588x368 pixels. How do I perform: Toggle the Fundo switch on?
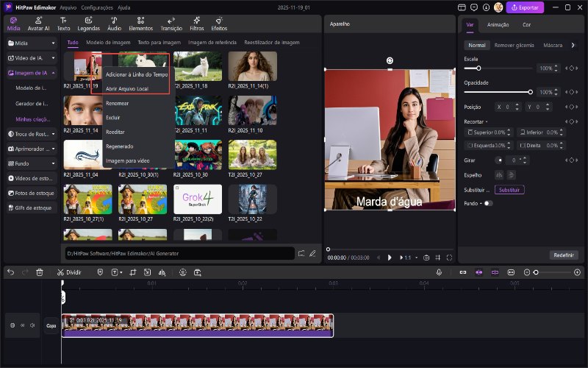[488, 203]
